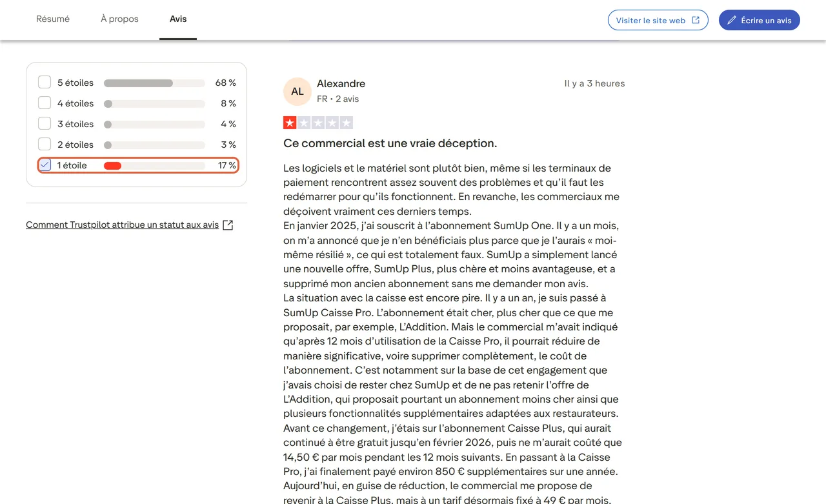The image size is (826, 504).
Task: Click the 17 % percentage value
Action: (227, 165)
